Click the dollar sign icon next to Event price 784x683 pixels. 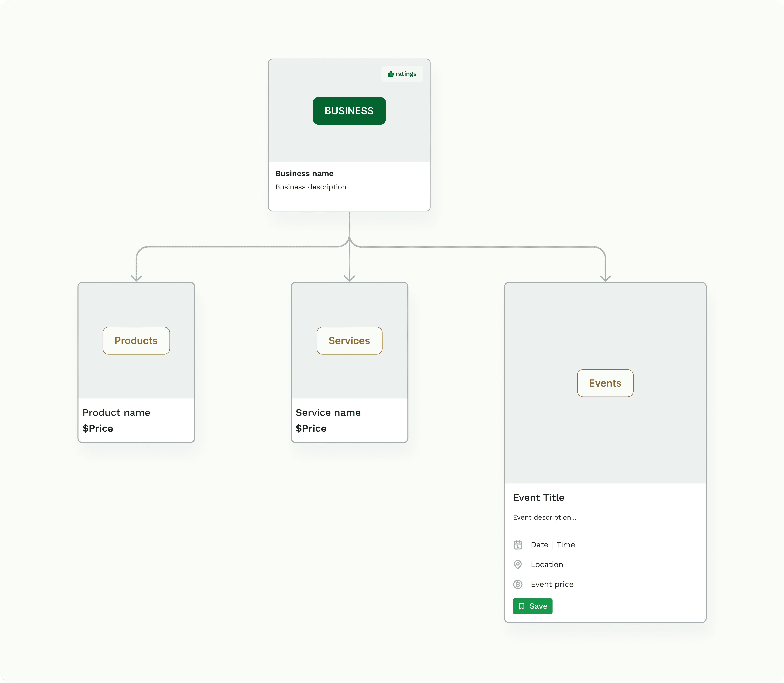pos(518,584)
